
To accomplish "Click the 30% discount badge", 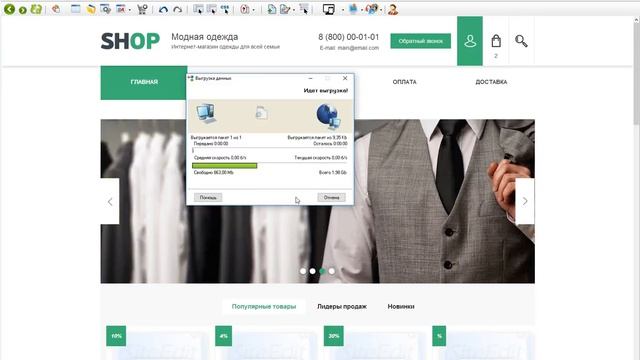I will (x=333, y=336).
